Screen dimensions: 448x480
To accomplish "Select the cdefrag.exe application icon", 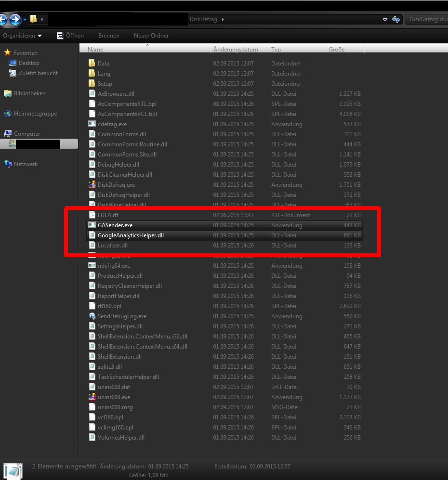I will coord(92,124).
